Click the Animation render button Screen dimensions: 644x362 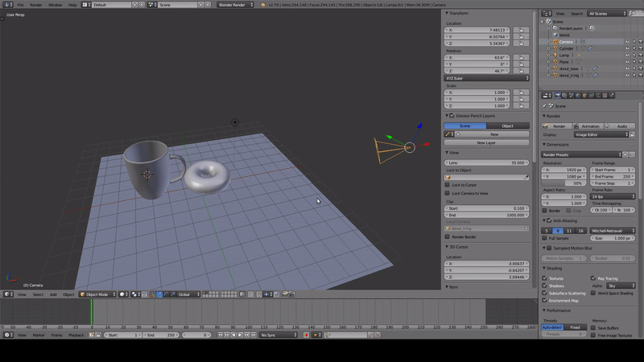tap(587, 126)
